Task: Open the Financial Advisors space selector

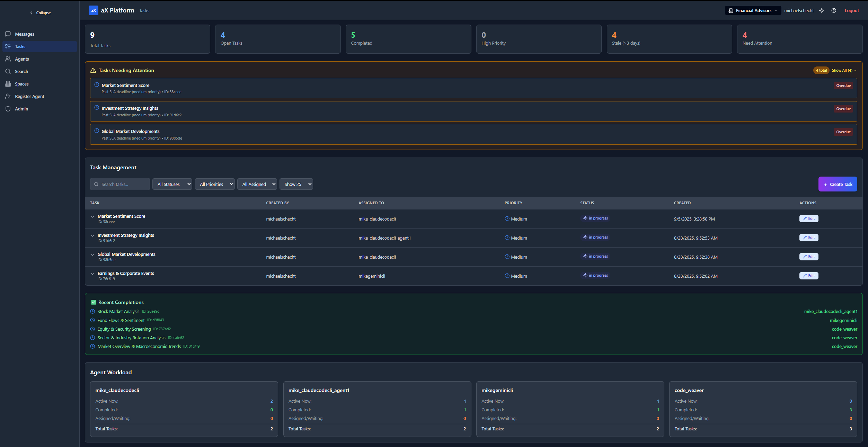Action: [x=753, y=11]
